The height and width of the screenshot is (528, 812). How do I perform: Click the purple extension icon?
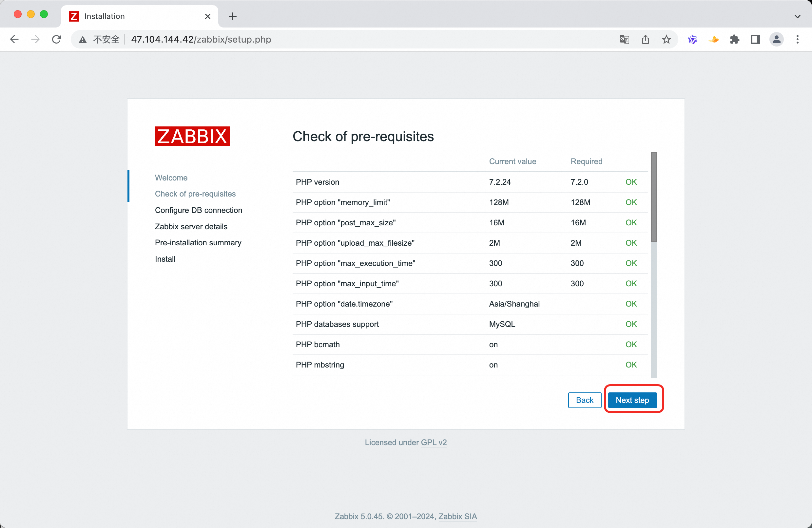693,40
